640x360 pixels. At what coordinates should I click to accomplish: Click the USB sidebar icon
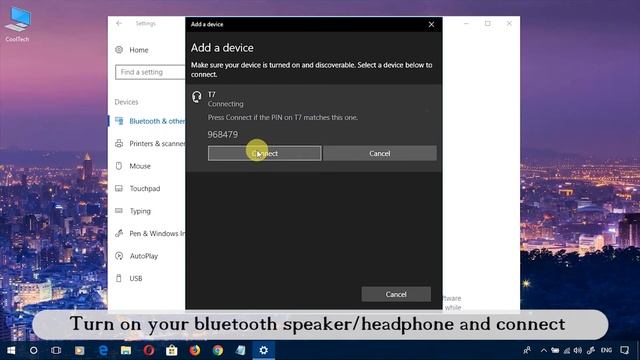pos(119,278)
